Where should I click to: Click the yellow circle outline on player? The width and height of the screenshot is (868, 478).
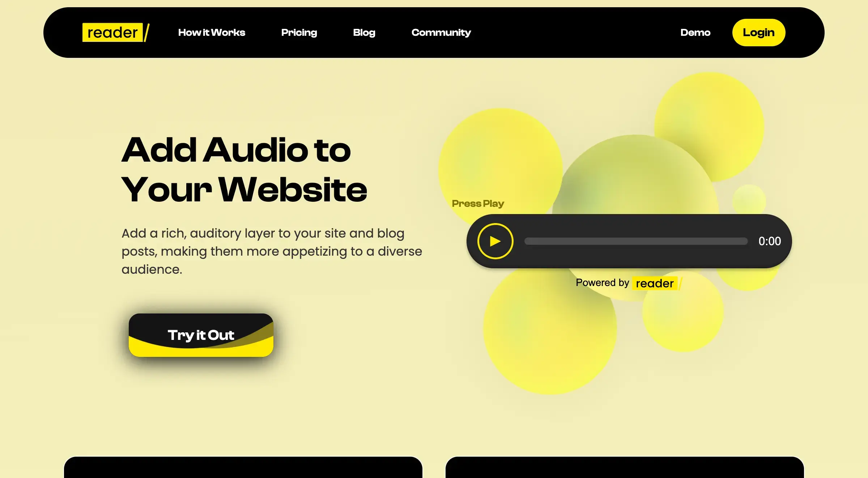[495, 241]
